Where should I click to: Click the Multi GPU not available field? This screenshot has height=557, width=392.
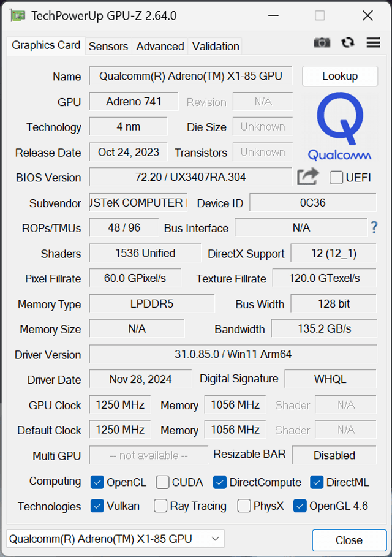(149, 455)
